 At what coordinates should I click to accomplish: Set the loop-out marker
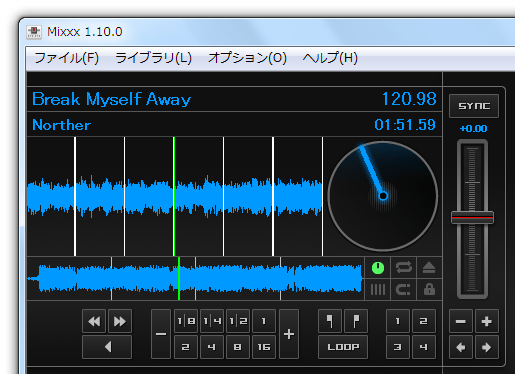(x=356, y=321)
